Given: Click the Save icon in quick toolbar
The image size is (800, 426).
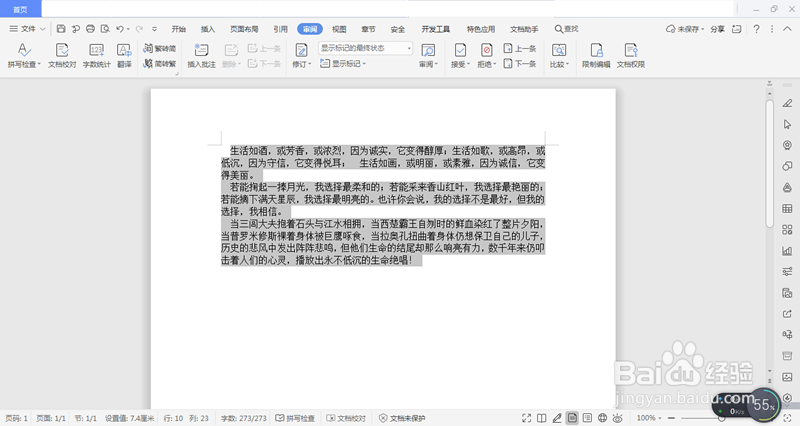Looking at the screenshot, I should click(61, 29).
